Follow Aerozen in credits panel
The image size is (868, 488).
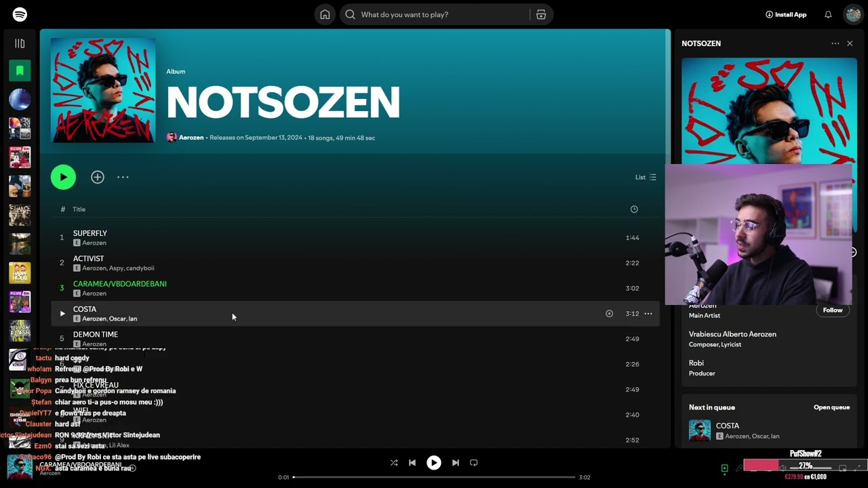(833, 310)
